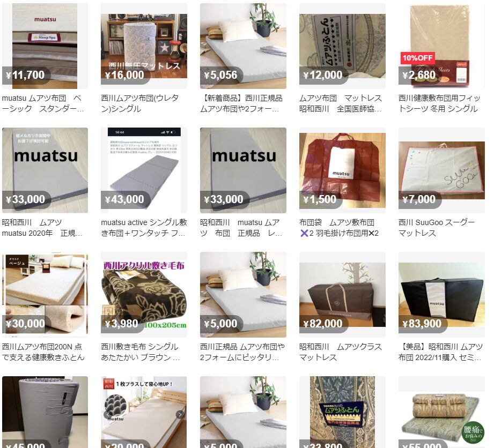The image size is (494, 448).
Task: Click the 1枚プラスして寝心地UP listing image
Action: (x=144, y=412)
